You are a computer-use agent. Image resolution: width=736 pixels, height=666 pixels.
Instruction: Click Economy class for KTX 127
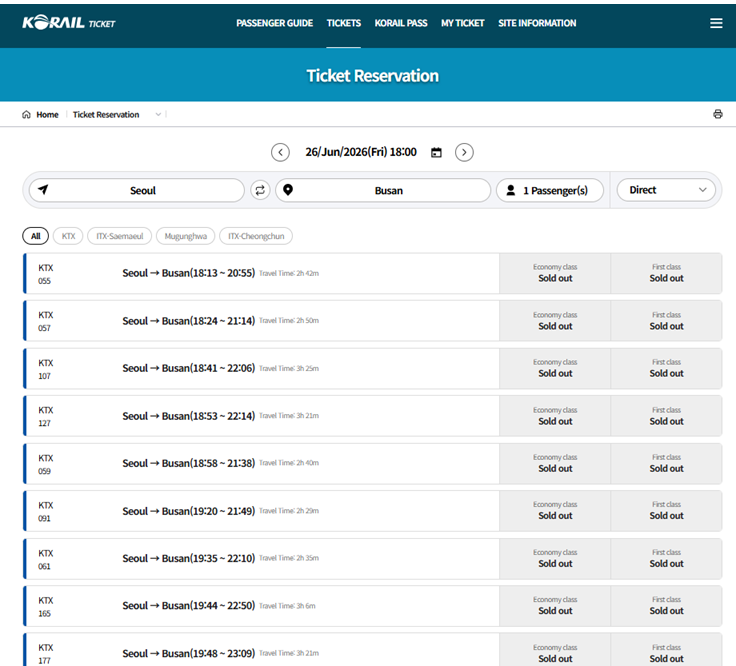tap(555, 416)
